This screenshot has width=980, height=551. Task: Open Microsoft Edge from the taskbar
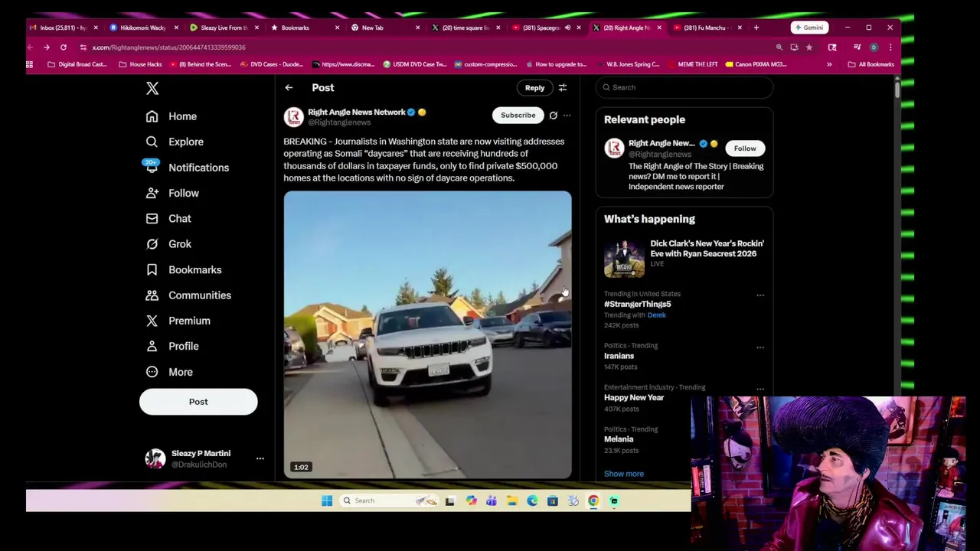(532, 501)
